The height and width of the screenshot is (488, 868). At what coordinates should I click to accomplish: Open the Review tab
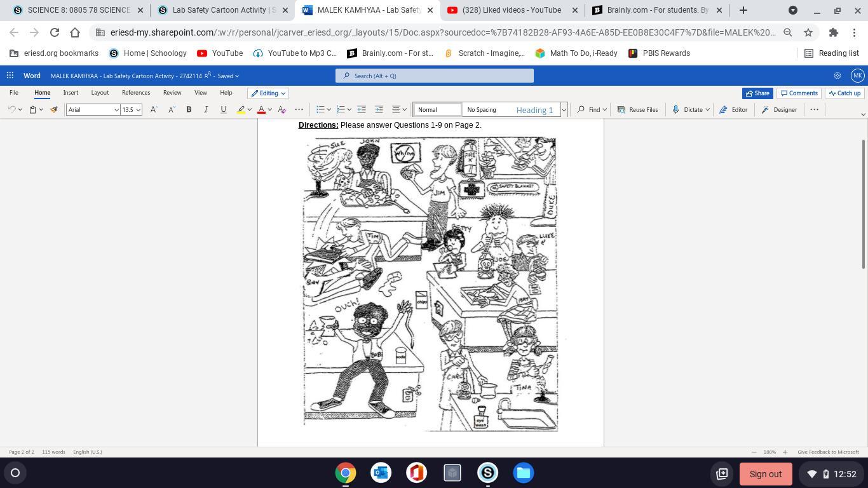point(172,93)
